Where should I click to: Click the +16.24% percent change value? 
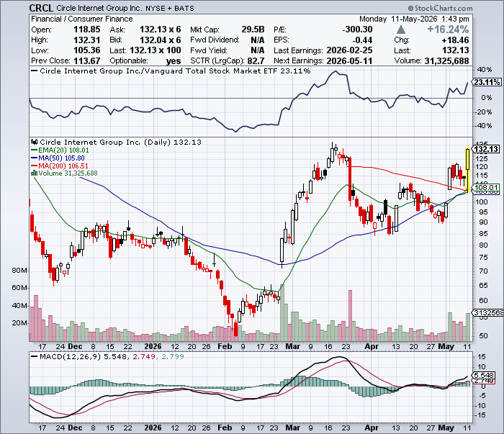click(448, 30)
